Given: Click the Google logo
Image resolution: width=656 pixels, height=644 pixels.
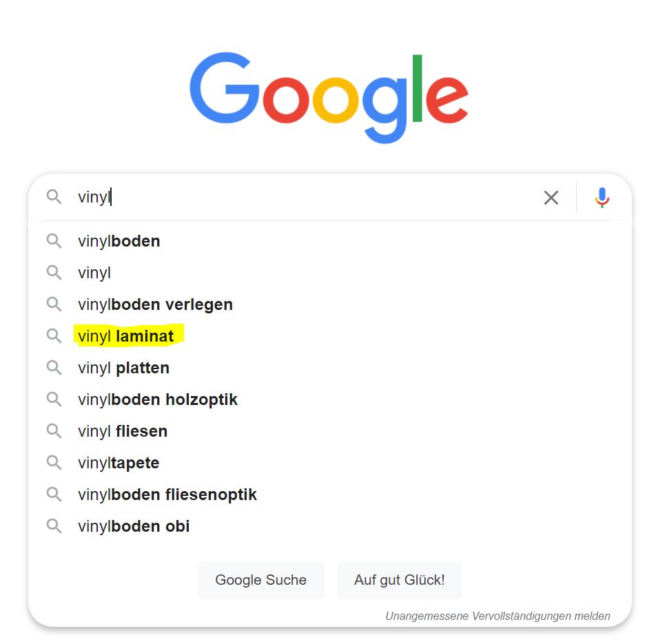Looking at the screenshot, I should point(329,97).
